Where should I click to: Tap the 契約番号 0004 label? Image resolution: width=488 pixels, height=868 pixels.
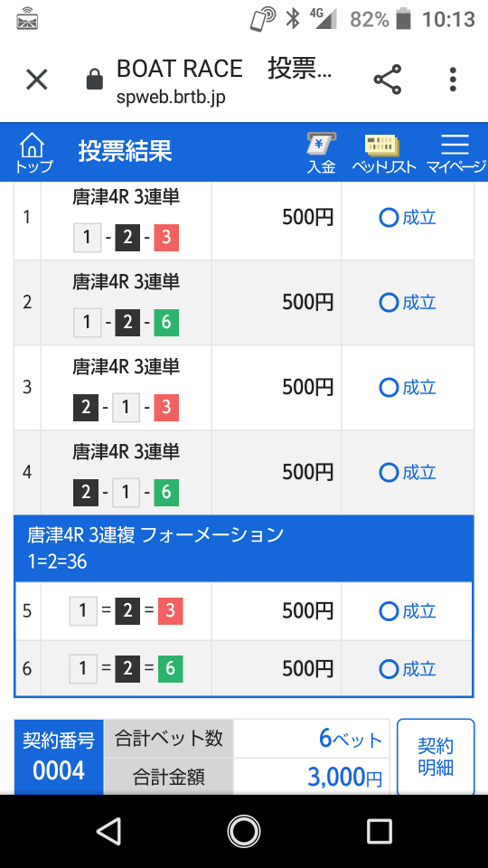[x=59, y=757]
